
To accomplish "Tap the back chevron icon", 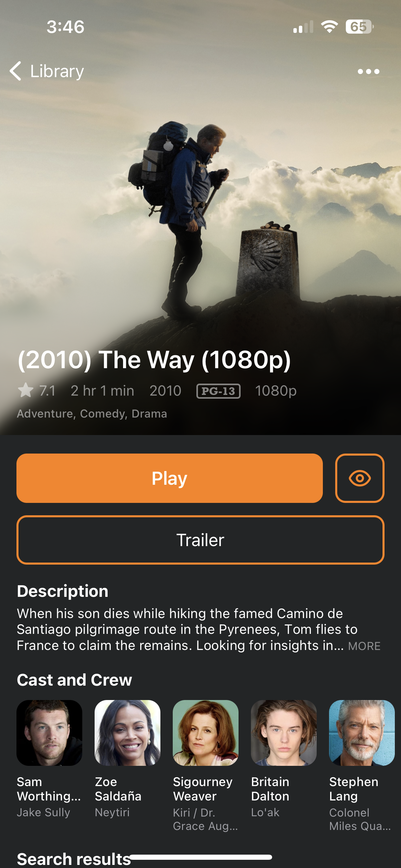I will coord(15,71).
